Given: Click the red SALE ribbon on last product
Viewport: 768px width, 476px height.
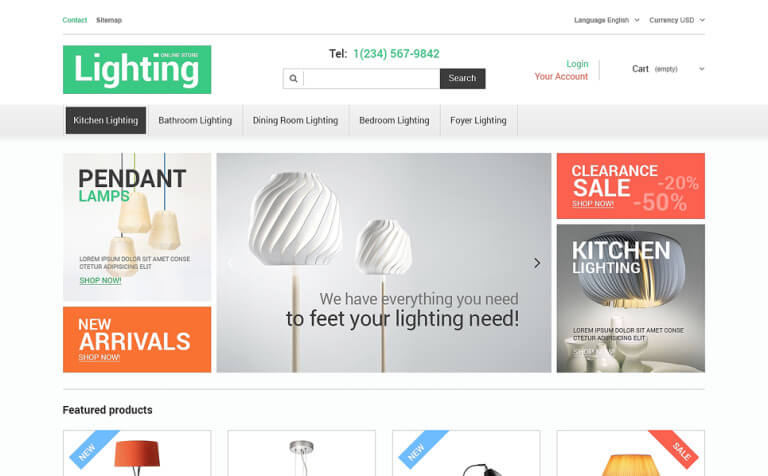Looking at the screenshot, I should [676, 448].
